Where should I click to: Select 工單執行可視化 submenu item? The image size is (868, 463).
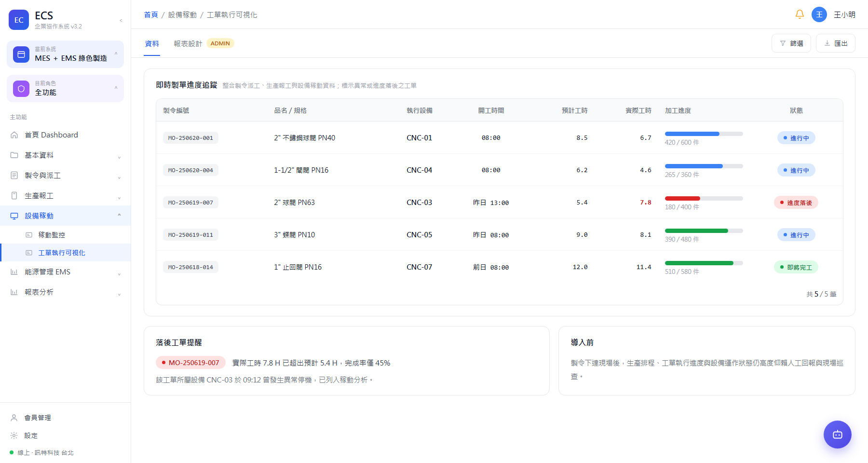click(x=66, y=253)
